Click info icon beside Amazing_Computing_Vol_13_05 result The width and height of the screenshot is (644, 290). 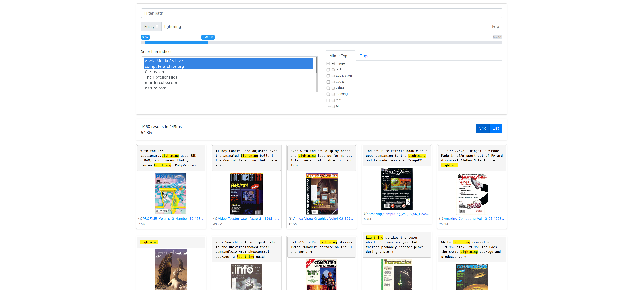(x=441, y=219)
